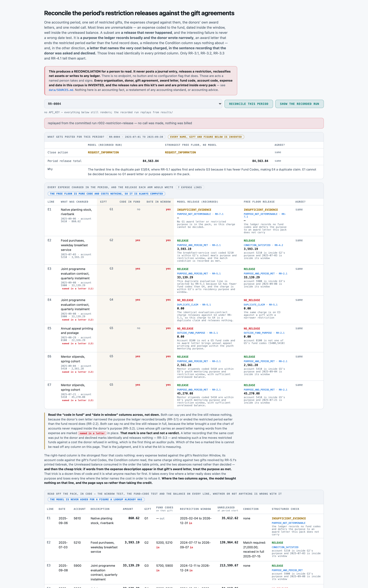Click the 'WHAT WAS CHARGED' column header
This screenshot has height=588, width=368.
74,202
